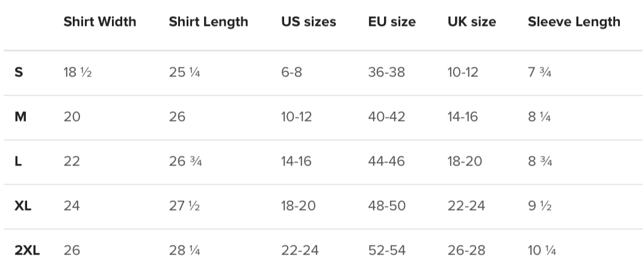Click the Sleeve Length column header
The width and height of the screenshot is (644, 272).
[x=574, y=22]
